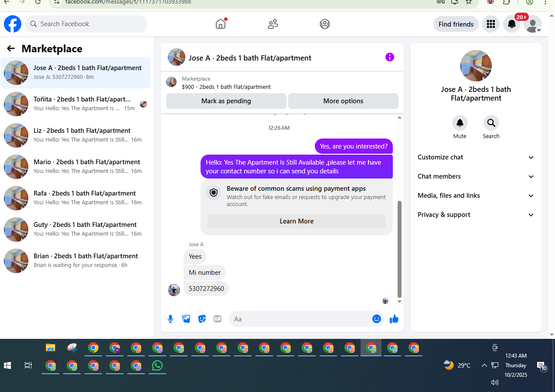Open the Brian conversation

click(x=76, y=261)
